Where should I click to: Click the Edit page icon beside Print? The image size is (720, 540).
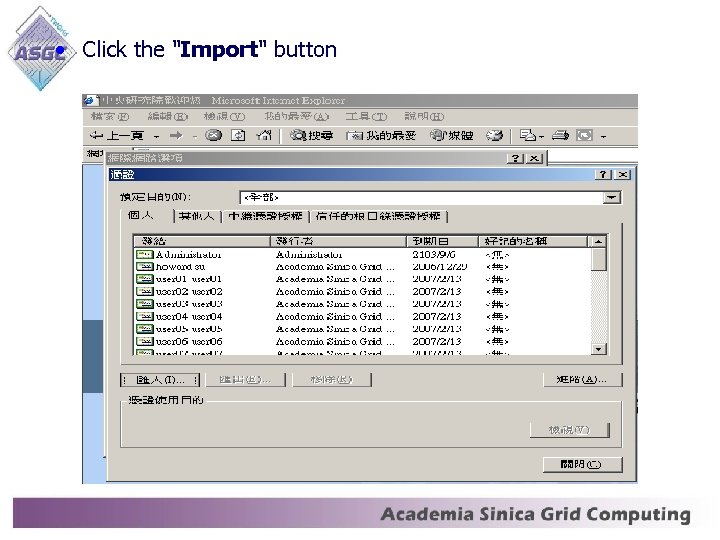click(585, 135)
